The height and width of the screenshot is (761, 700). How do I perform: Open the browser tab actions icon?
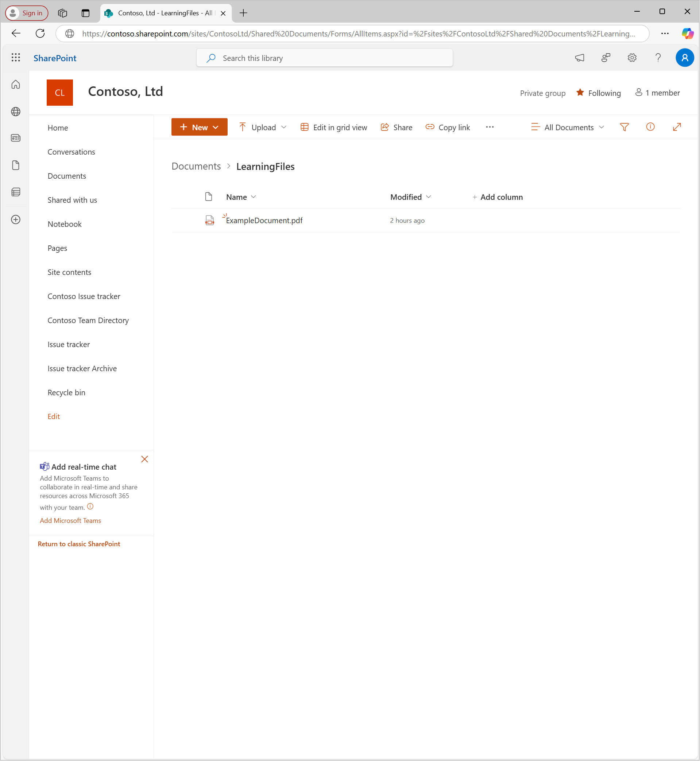[86, 13]
